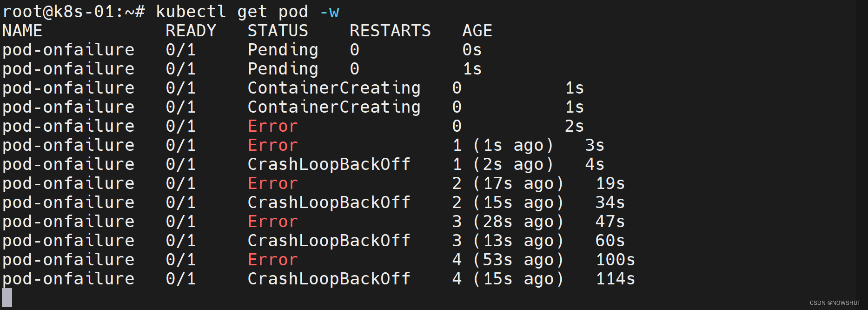Viewport: 868px width, 310px height.
Task: Click the word kubectl in the command
Action: tap(191, 12)
